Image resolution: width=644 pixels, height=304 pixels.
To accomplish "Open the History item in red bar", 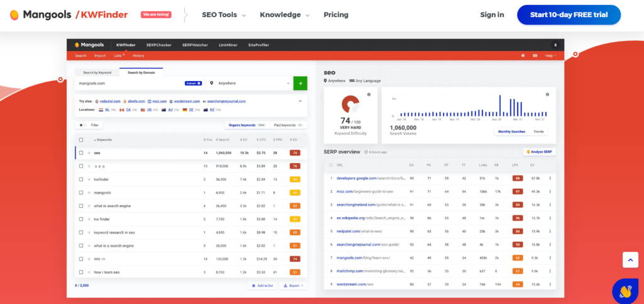I will point(138,55).
